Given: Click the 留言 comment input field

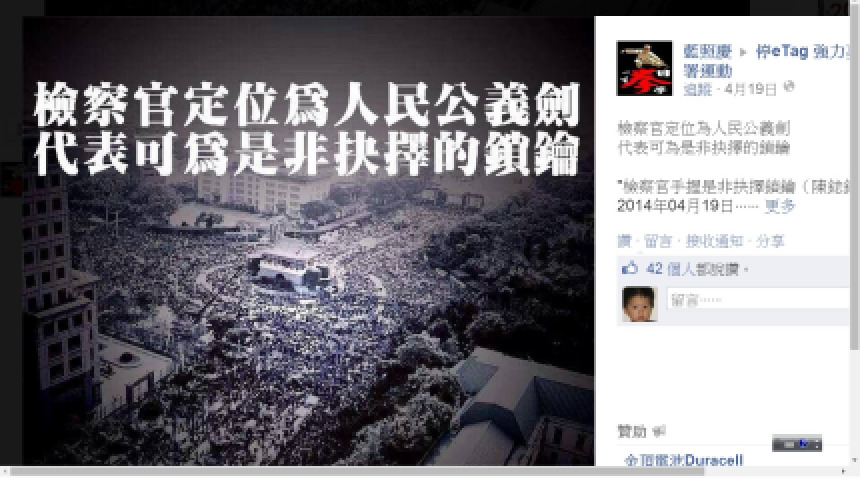Looking at the screenshot, I should pyautogui.click(x=759, y=300).
